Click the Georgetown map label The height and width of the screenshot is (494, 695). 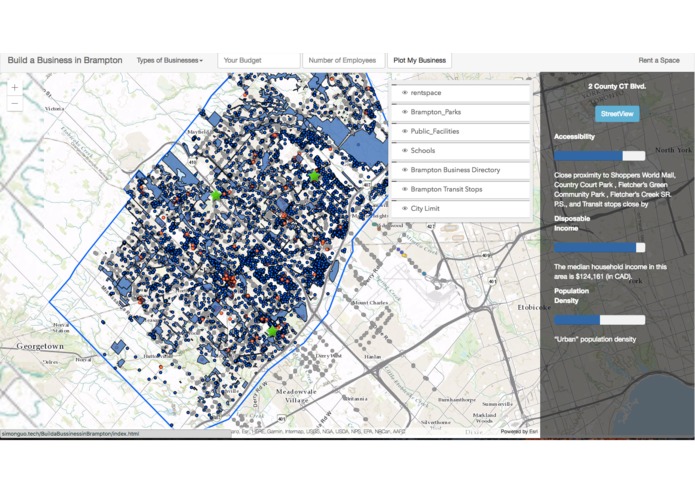coord(40,346)
